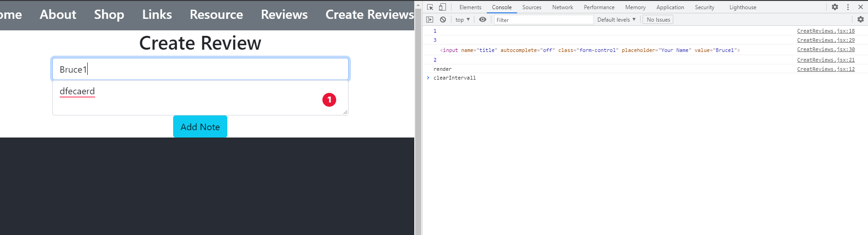Go to the Links nav link
Viewport: 868px width, 235px height.
157,14
